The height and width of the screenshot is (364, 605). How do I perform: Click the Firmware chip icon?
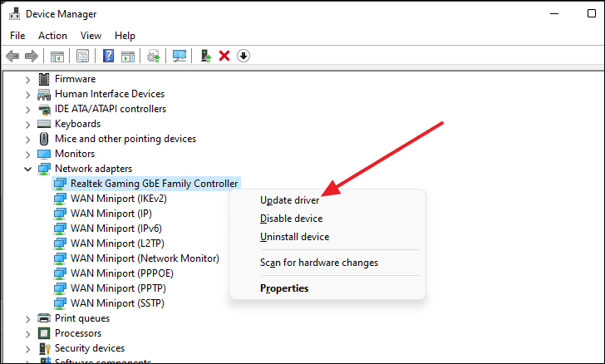click(44, 79)
